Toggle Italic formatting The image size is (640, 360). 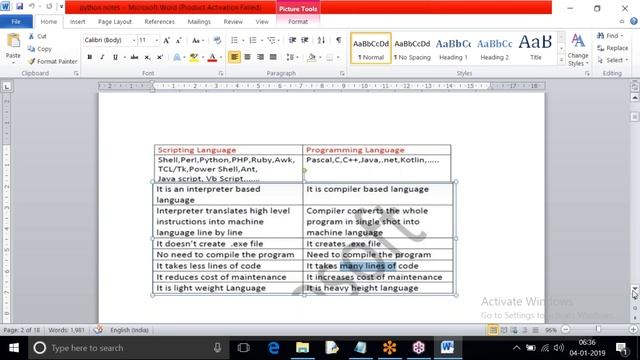tap(102, 57)
